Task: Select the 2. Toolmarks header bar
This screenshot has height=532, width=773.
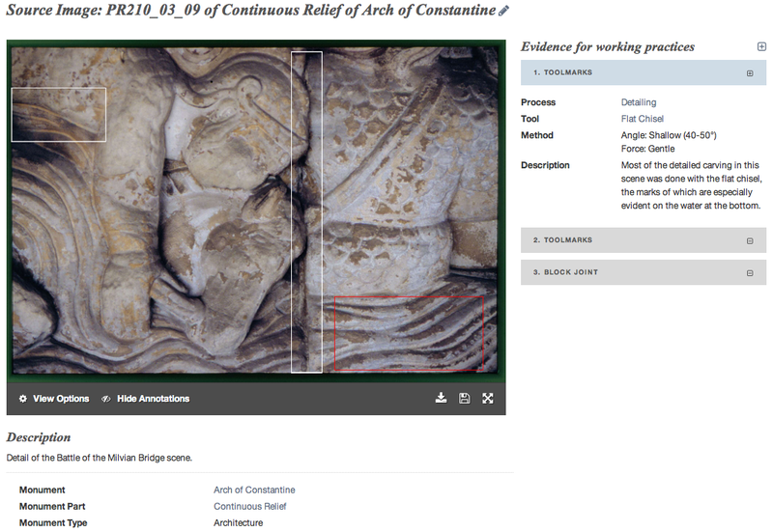Action: (x=644, y=239)
